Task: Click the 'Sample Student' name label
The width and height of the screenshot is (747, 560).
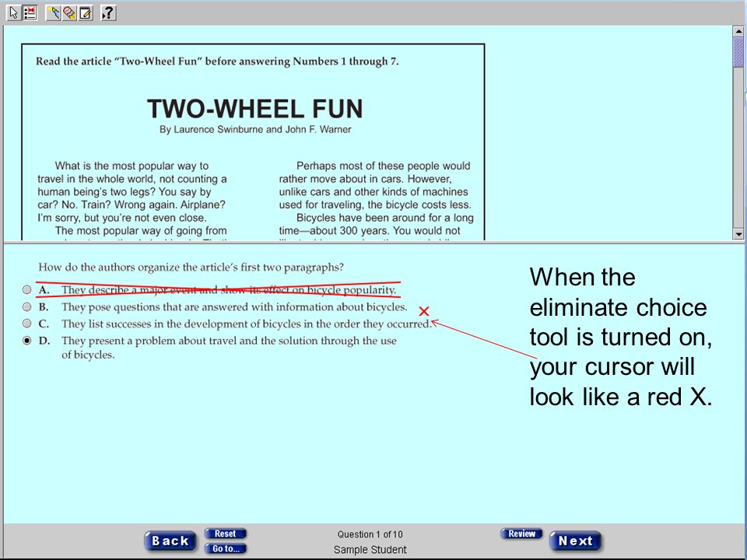Action: (x=370, y=550)
